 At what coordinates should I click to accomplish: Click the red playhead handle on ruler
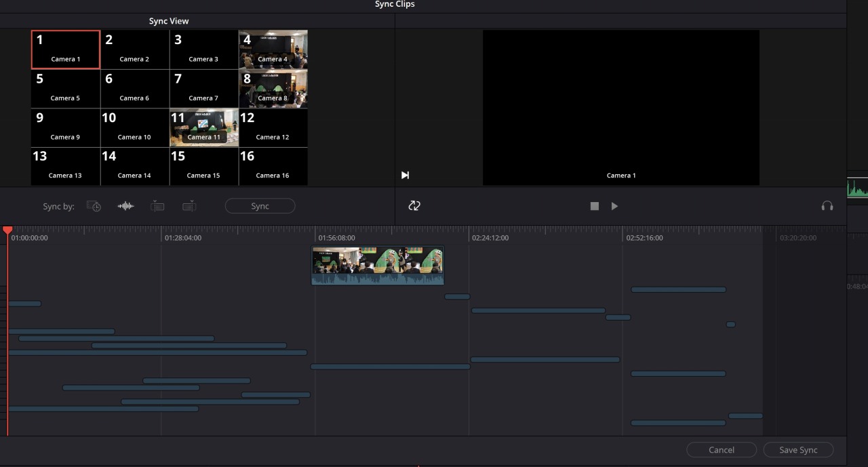pos(7,231)
